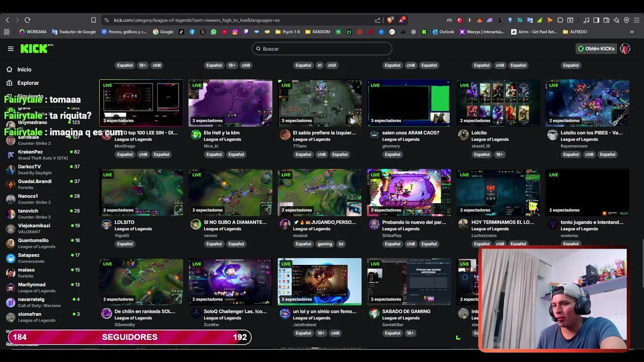Screen dimensions: 644x362
Task: Open the WhatsApp bookmark icon
Action: click(214, 32)
